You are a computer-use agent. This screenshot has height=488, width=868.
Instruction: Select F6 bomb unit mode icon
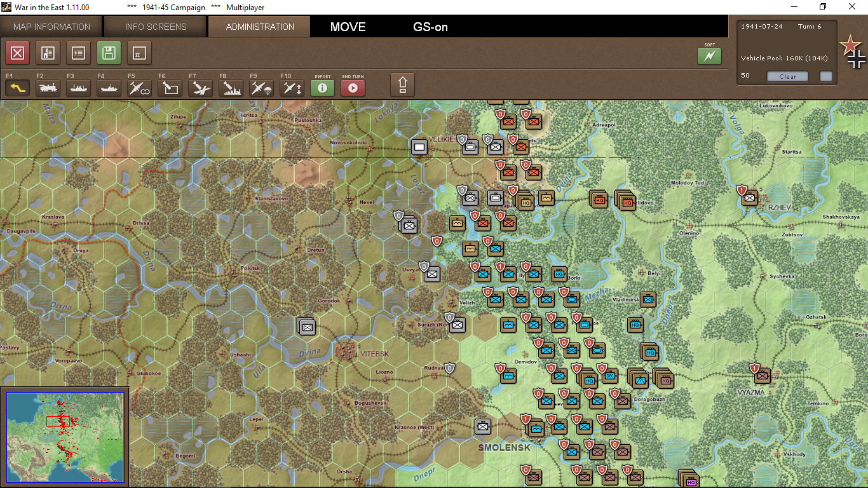[x=170, y=88]
